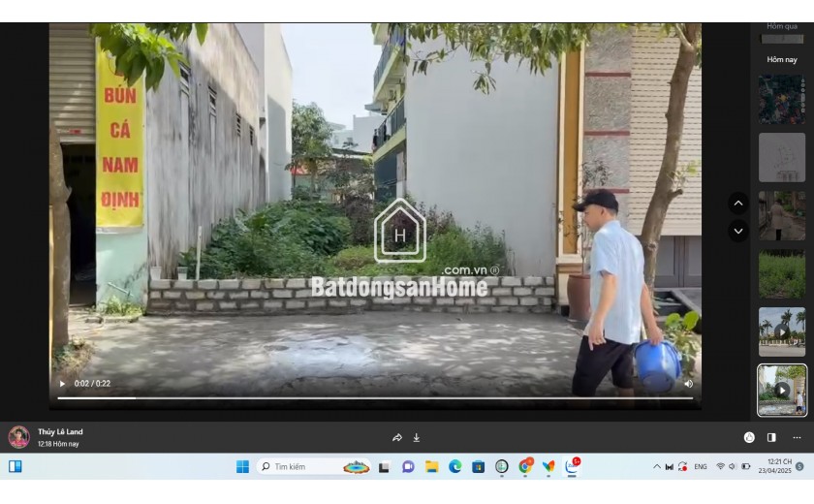Open Task View in the taskbar

pyautogui.click(x=384, y=467)
